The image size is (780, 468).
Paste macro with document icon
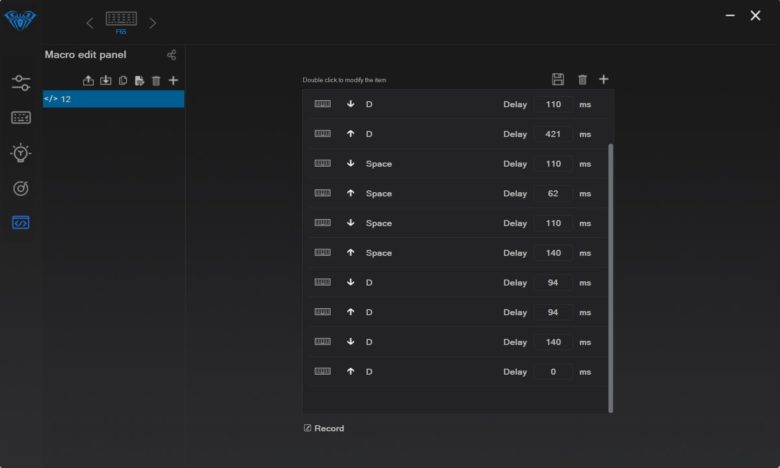[139, 81]
